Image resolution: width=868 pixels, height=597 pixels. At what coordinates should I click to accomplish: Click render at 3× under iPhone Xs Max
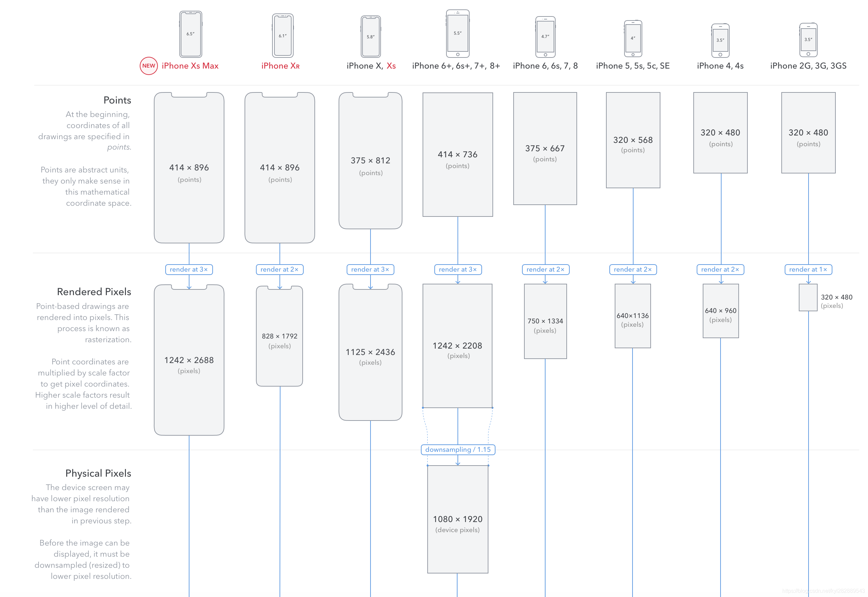(x=189, y=269)
